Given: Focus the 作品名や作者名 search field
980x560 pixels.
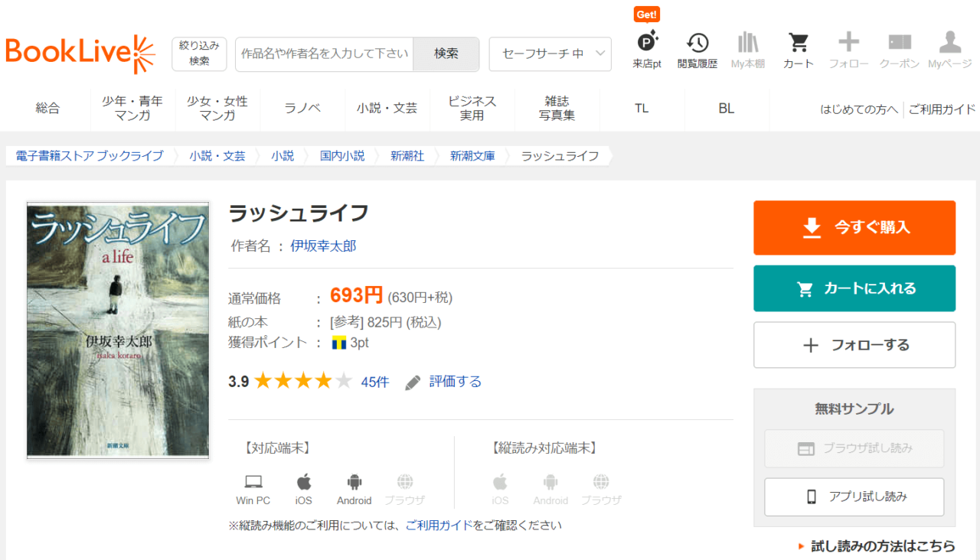Looking at the screenshot, I should pyautogui.click(x=325, y=54).
